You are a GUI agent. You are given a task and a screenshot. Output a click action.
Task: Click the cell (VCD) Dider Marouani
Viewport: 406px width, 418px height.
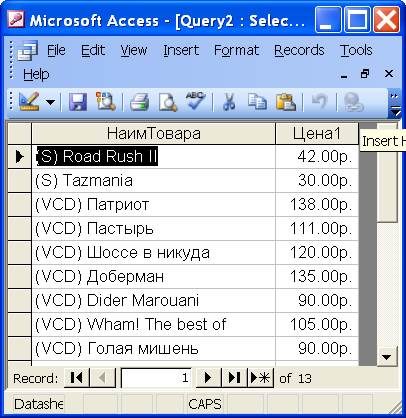pos(154,301)
